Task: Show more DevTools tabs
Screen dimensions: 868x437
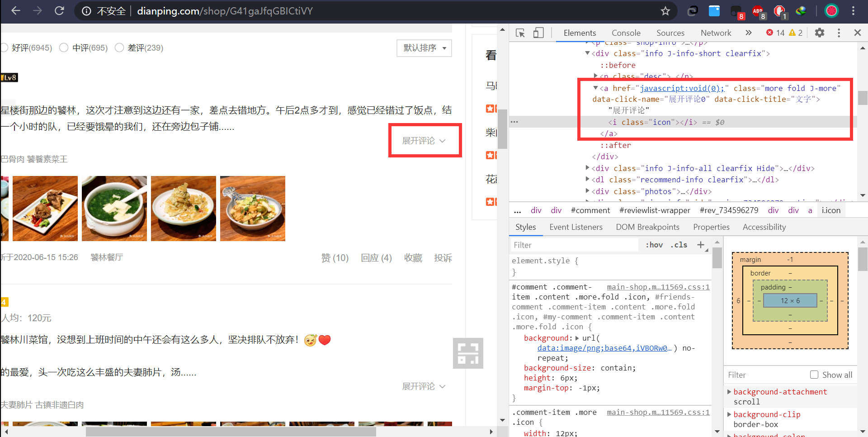Action: click(749, 33)
